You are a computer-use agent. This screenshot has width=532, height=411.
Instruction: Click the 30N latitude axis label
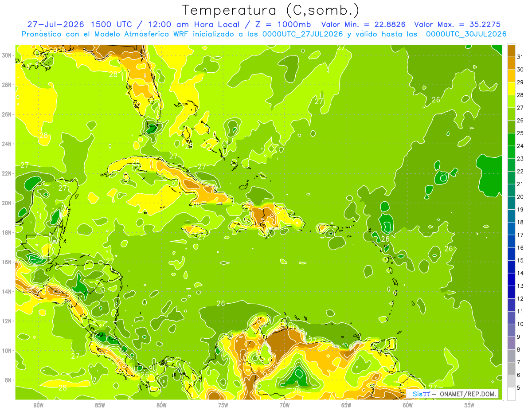8,55
